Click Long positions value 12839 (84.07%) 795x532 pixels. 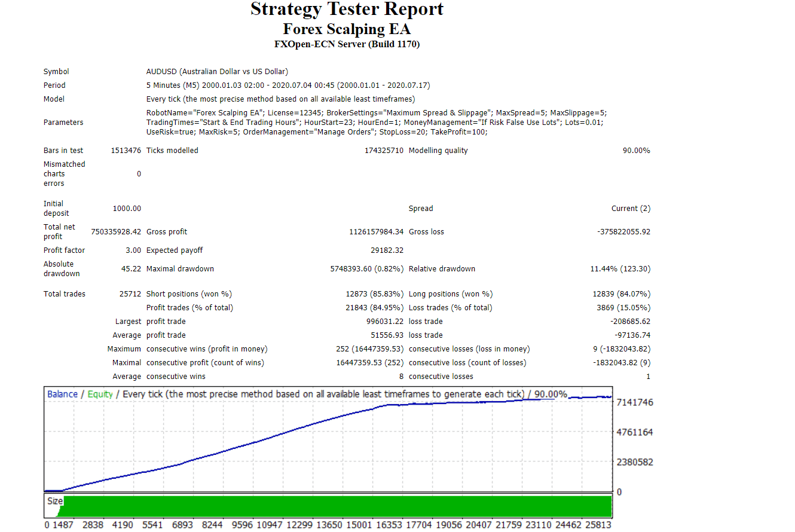(x=622, y=294)
